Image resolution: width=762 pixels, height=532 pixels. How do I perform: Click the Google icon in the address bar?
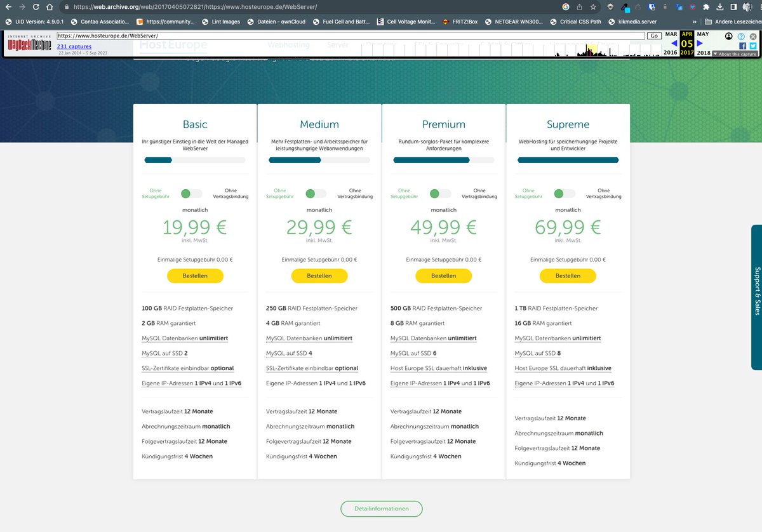(x=566, y=7)
